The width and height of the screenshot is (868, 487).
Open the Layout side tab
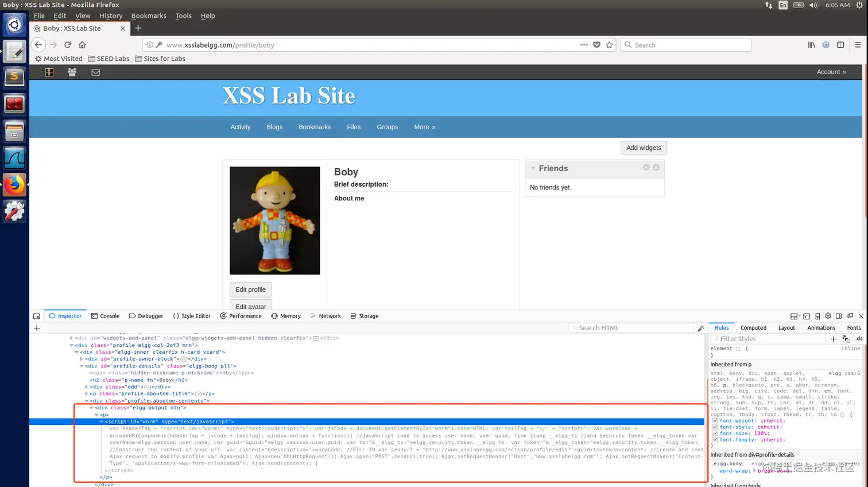point(786,328)
